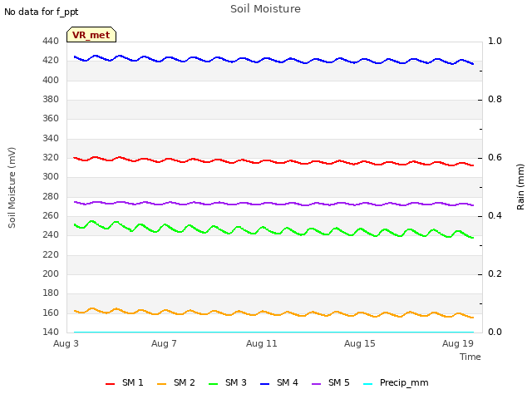Toggle the SM 5 legend entry

click(x=331, y=382)
